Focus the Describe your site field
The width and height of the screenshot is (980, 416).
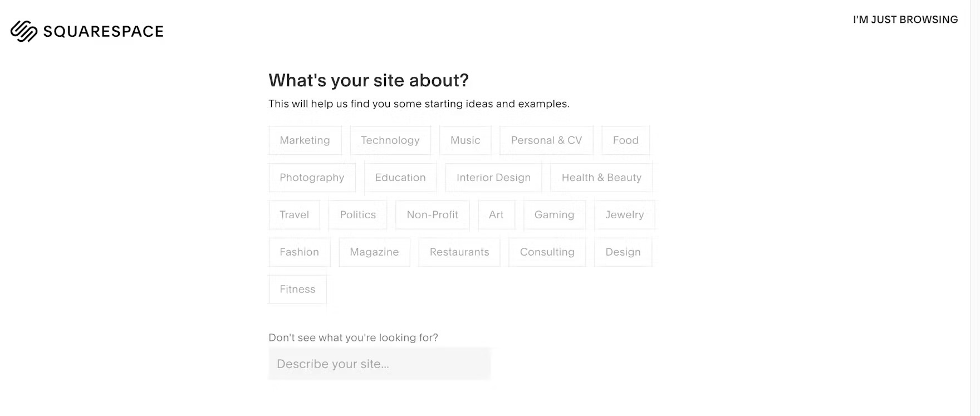[379, 364]
